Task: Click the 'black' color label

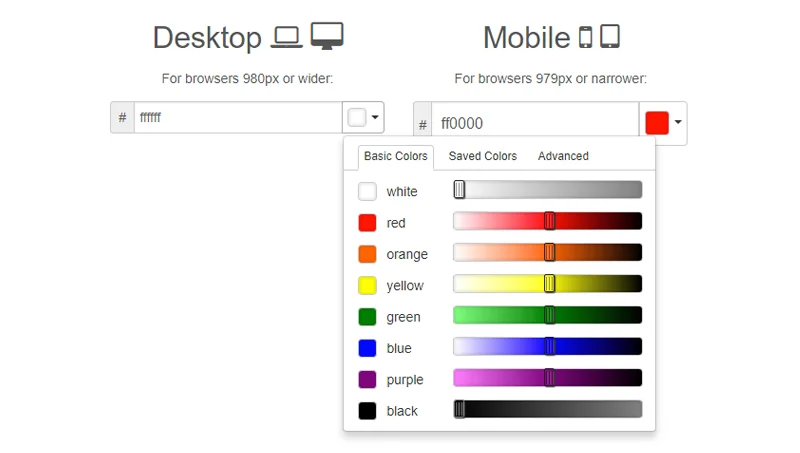Action: [402, 411]
